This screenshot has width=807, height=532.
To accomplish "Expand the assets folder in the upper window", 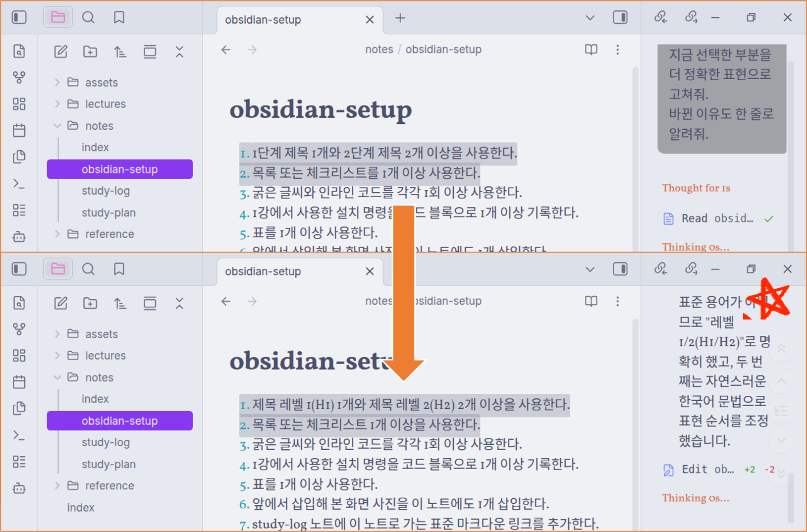I will pos(57,82).
